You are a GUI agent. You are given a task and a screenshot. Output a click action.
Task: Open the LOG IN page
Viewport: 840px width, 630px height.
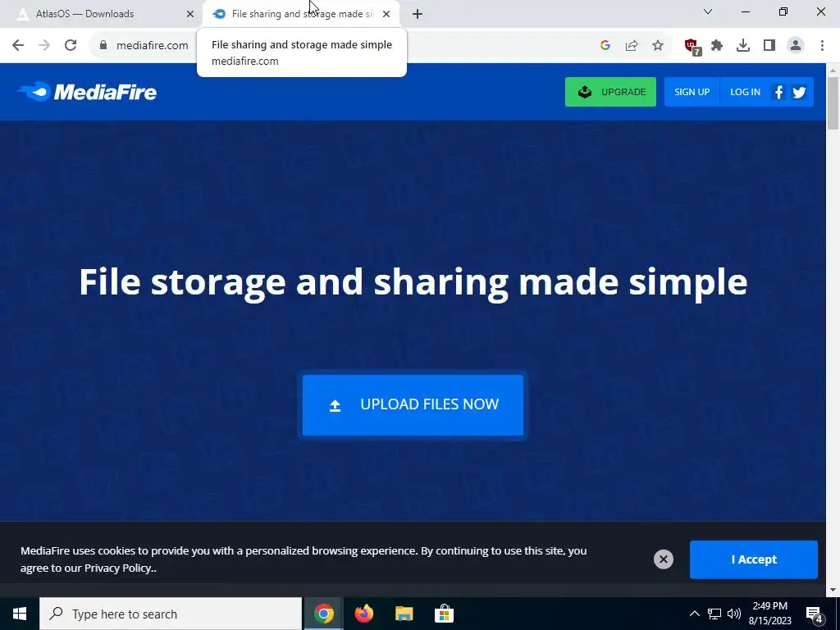tap(745, 92)
